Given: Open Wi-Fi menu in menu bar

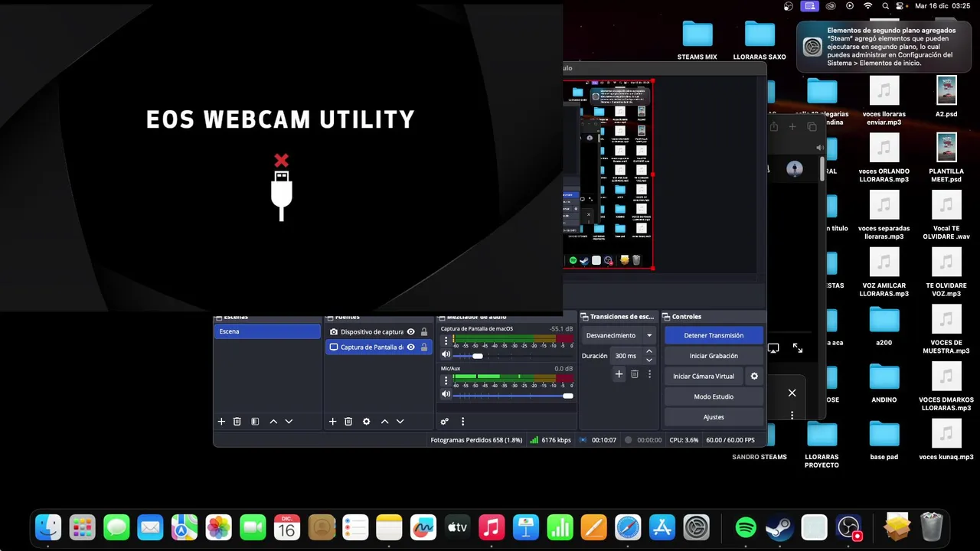Looking at the screenshot, I should [x=868, y=6].
